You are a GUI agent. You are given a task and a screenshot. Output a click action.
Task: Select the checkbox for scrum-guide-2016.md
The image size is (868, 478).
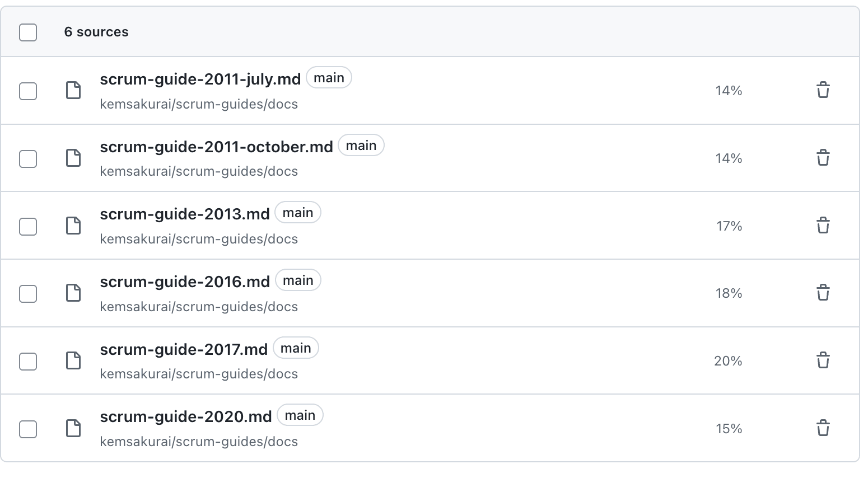[27, 293]
